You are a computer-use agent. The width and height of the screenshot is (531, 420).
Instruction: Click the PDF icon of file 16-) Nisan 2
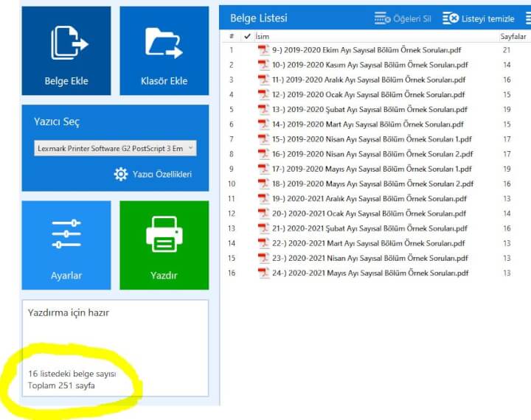263,154
